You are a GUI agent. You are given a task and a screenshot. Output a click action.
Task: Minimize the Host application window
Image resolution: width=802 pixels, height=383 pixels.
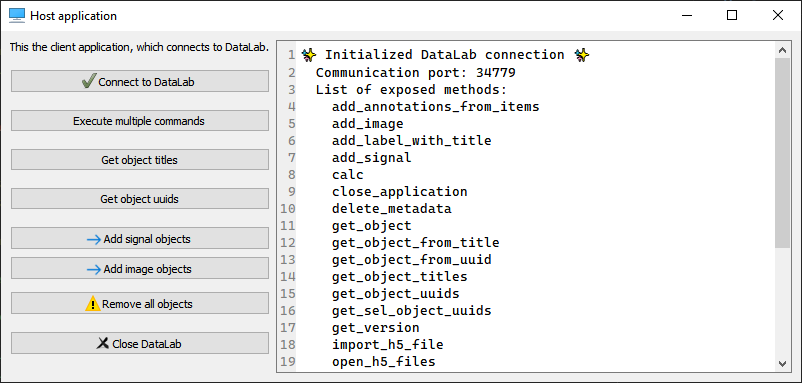[x=687, y=15]
